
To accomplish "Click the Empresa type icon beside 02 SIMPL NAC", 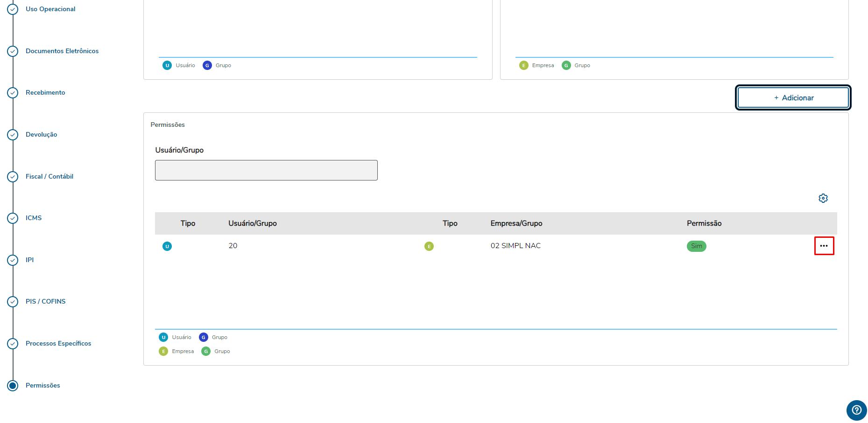I will click(429, 246).
